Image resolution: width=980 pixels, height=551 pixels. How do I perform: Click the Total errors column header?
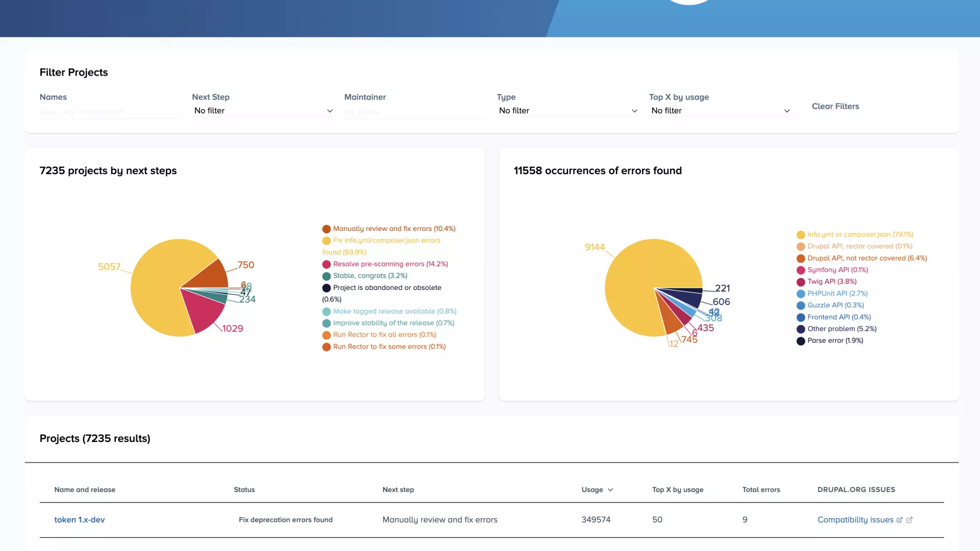[761, 490]
